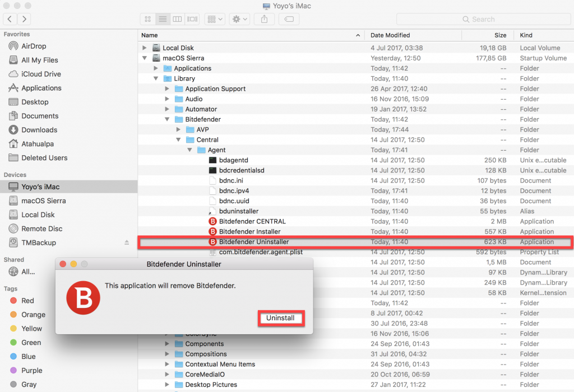Select Yoyo's iMac under Devices
This screenshot has width=574, height=392.
(69, 186)
